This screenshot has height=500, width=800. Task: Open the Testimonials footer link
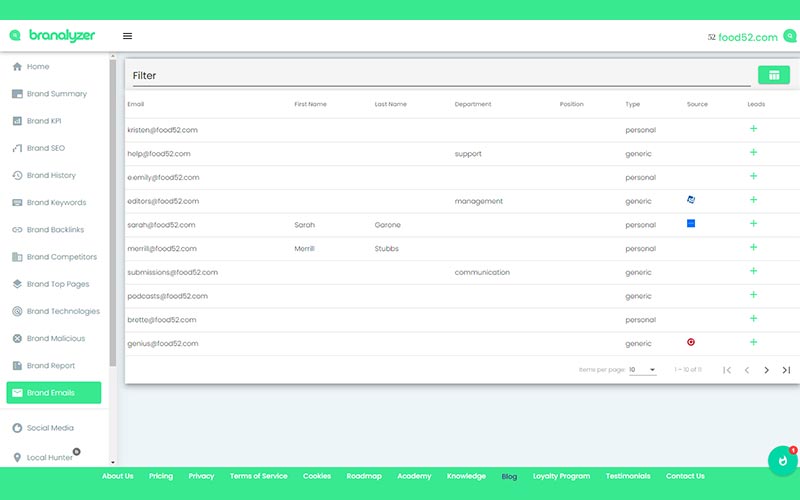628,476
